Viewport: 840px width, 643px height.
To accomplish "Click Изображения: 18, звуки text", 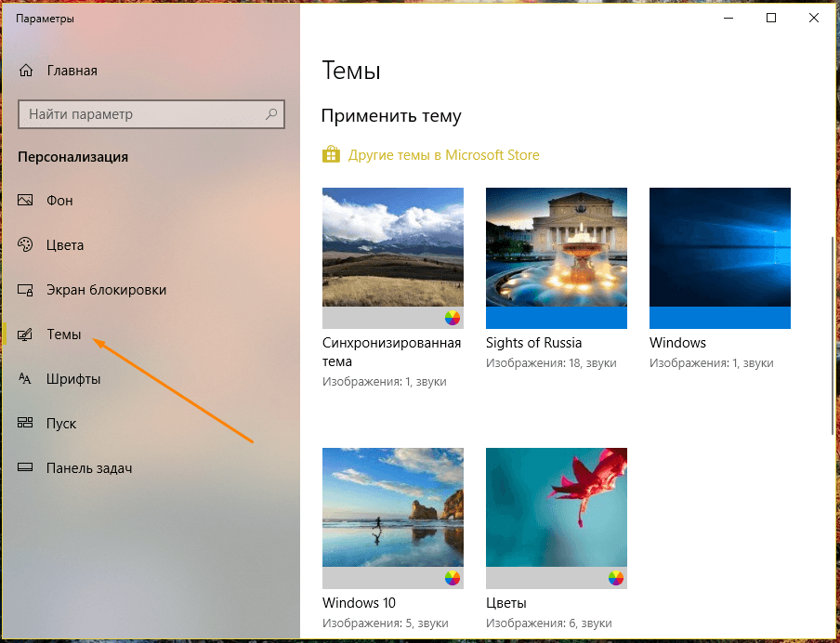I will tap(551, 363).
